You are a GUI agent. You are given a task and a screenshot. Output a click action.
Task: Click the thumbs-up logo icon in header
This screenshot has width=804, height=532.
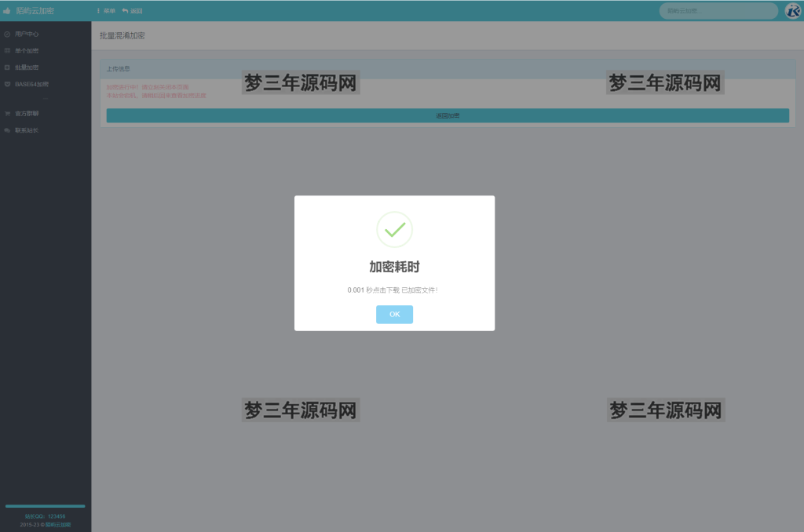7,11
